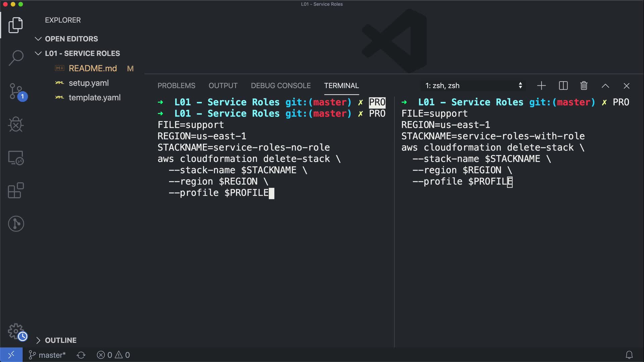Open the GitLens activity bar icon
Viewport: 644px width, 362px height.
coord(16,224)
